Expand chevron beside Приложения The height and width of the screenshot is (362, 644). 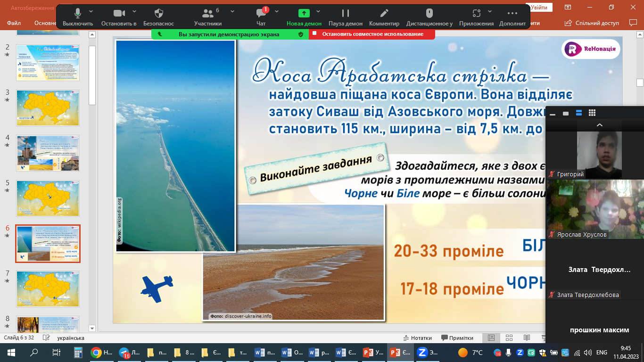pyautogui.click(x=490, y=11)
